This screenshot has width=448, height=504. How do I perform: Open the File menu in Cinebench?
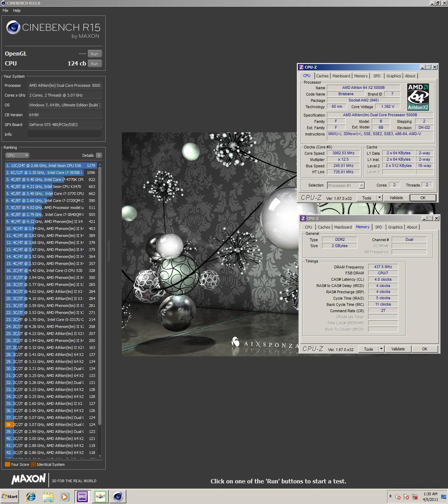tap(5, 10)
